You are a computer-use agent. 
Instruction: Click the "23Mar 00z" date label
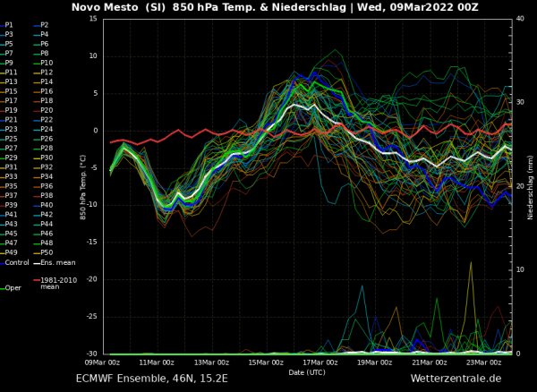[x=484, y=362]
